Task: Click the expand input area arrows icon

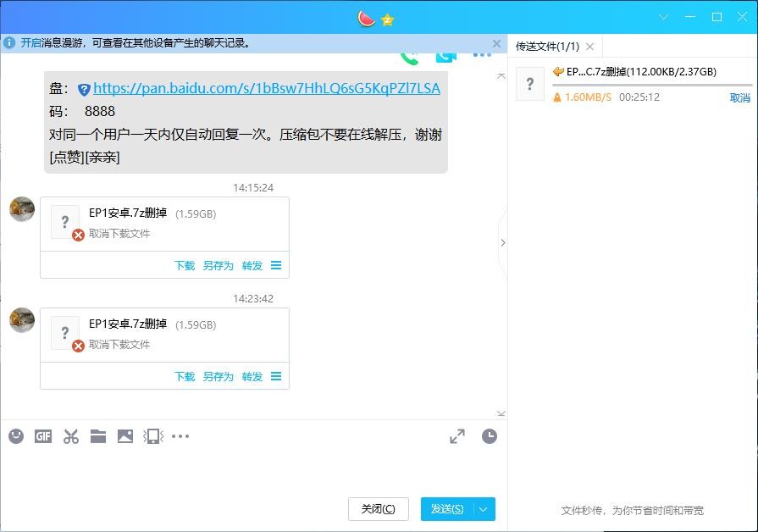Action: (x=457, y=436)
